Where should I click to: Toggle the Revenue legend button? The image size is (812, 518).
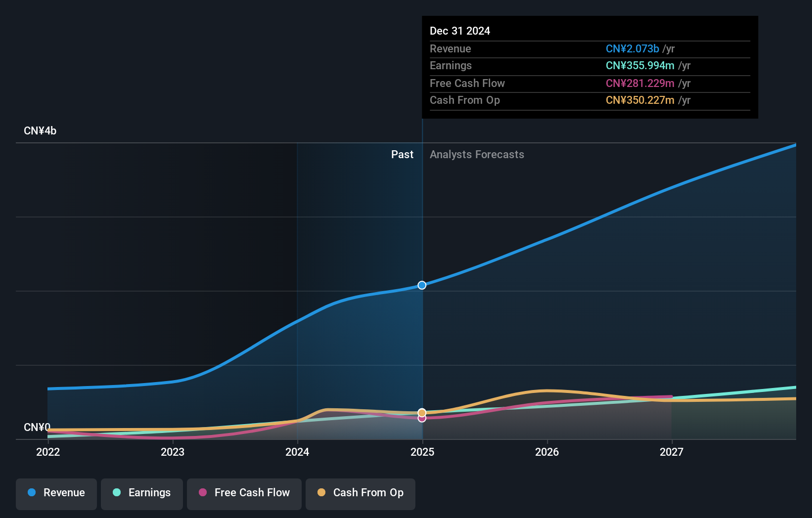(56, 494)
